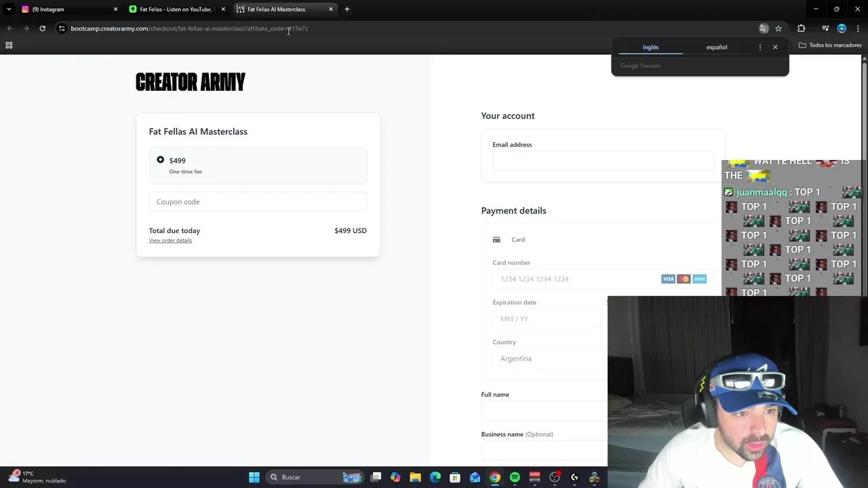Viewport: 868px width, 488px height.
Task: Click the Payment details heading
Action: (513, 210)
